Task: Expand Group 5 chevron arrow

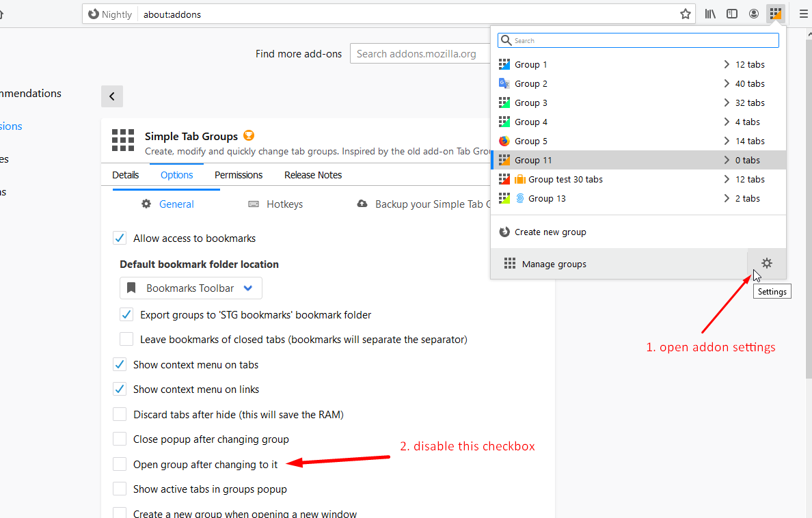Action: point(726,141)
